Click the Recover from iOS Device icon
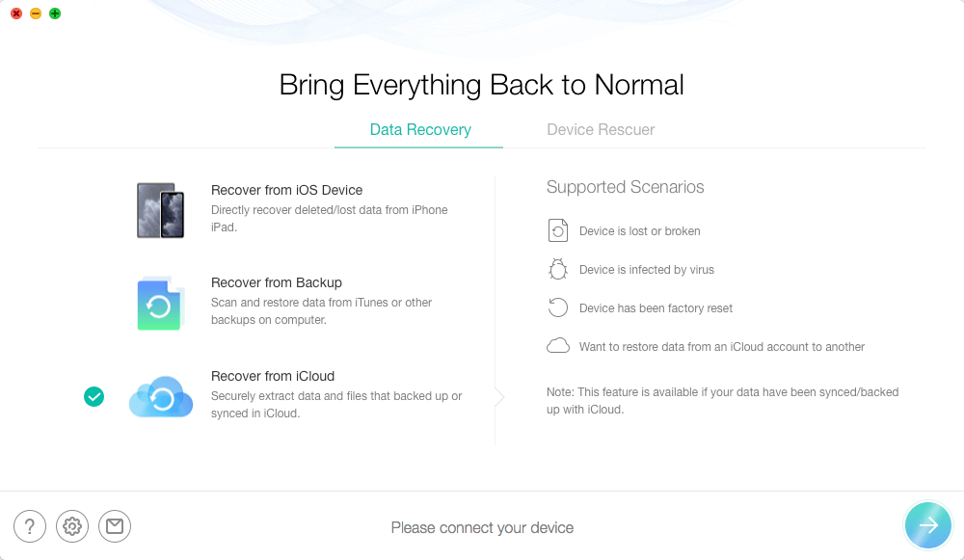The width and height of the screenshot is (964, 560). click(x=160, y=210)
